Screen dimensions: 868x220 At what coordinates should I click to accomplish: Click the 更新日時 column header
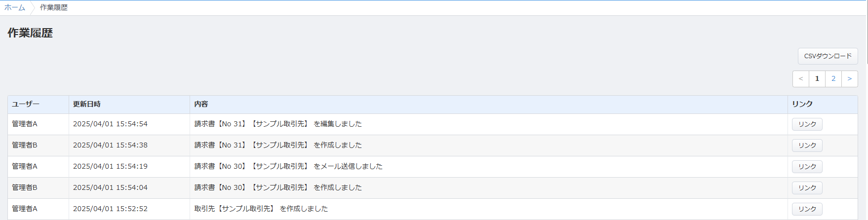87,104
